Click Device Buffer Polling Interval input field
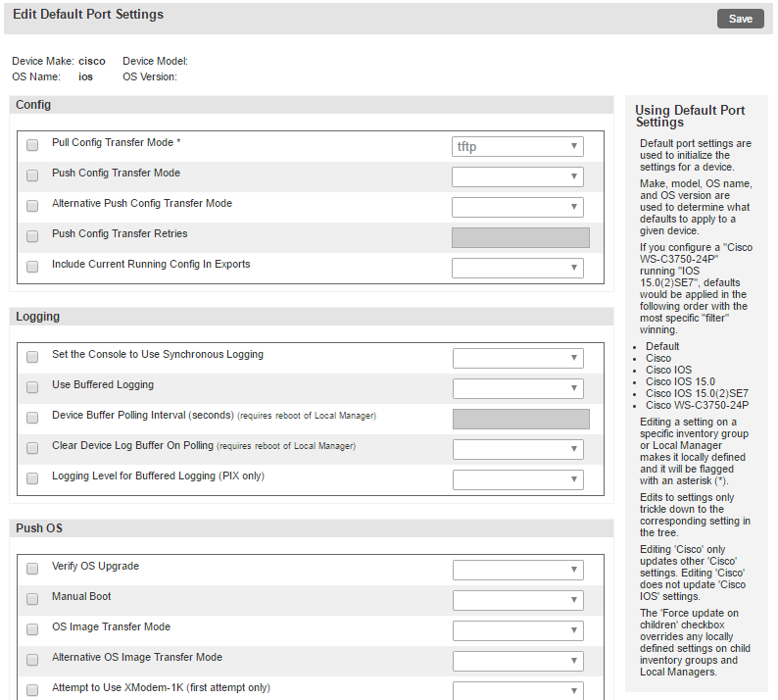The height and width of the screenshot is (700, 778). click(x=521, y=419)
